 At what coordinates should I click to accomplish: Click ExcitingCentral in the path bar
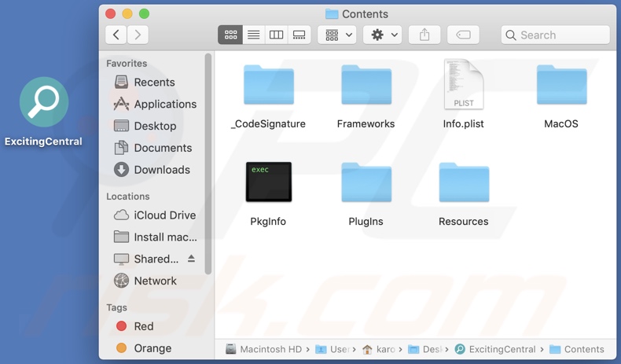coord(495,349)
